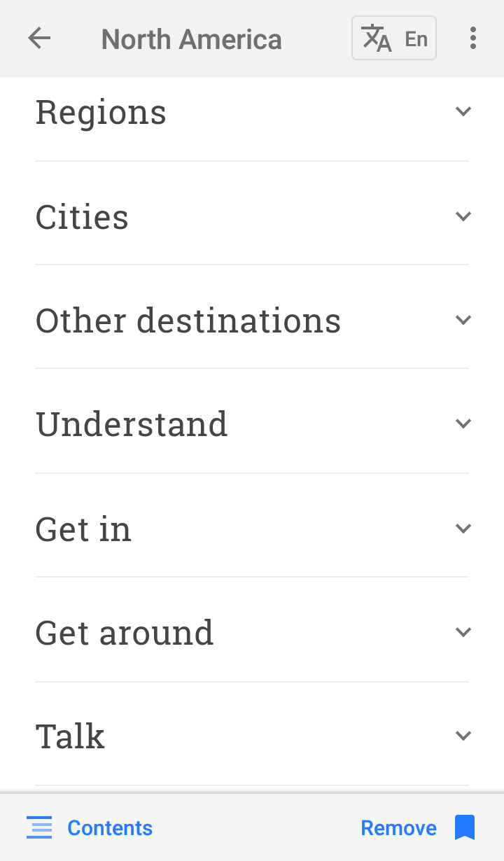Tap the Talk heading text
Screen dimensions: 504x861
70,736
